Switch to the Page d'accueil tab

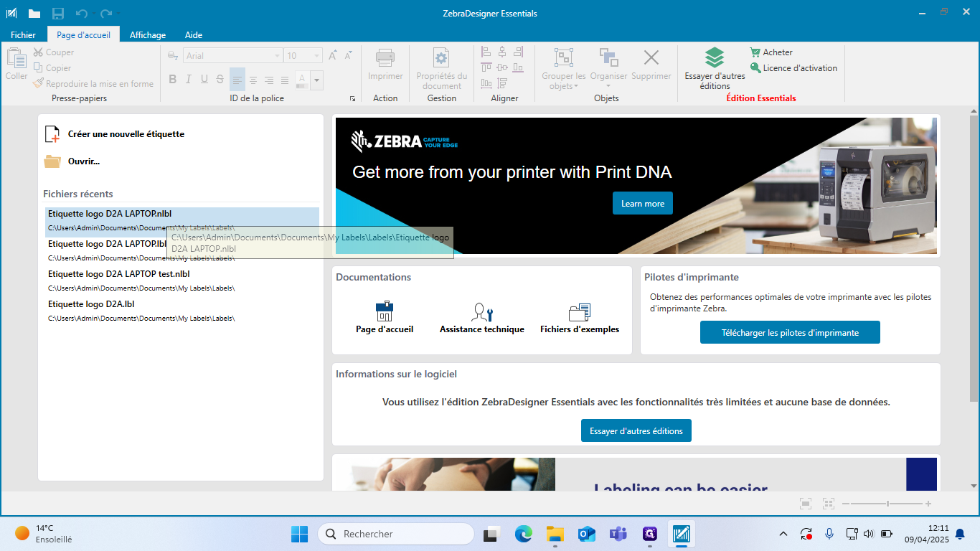coord(83,34)
